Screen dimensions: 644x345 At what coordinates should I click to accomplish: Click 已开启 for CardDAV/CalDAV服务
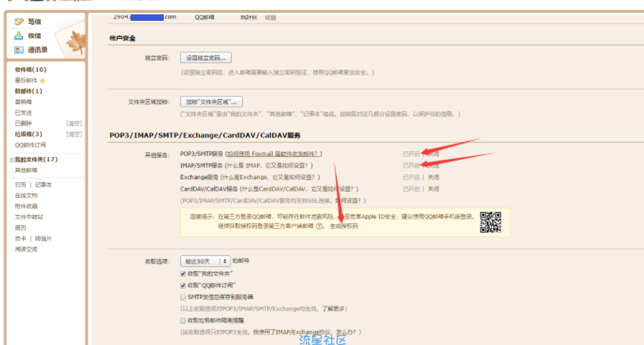tap(411, 189)
